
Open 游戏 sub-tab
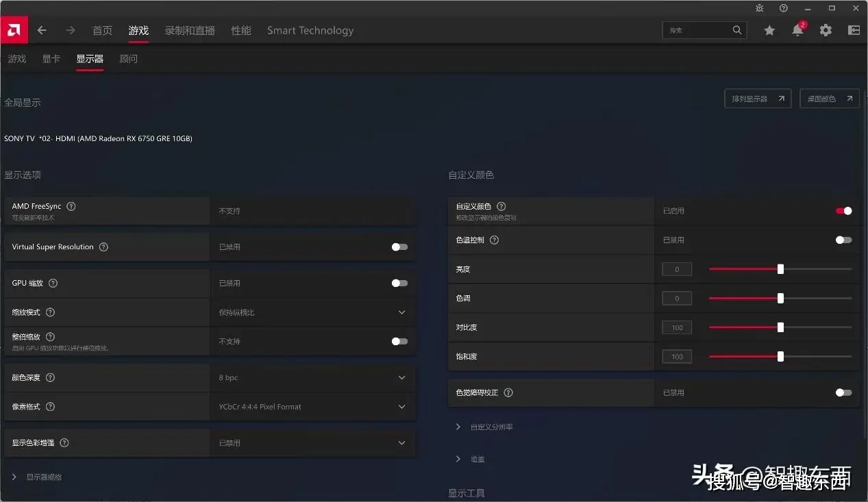(x=17, y=59)
